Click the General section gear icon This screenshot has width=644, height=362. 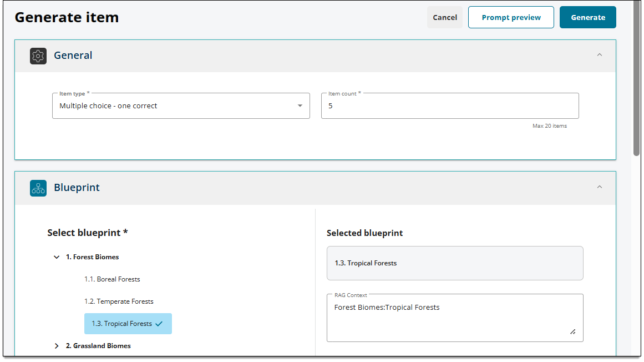pyautogui.click(x=38, y=56)
